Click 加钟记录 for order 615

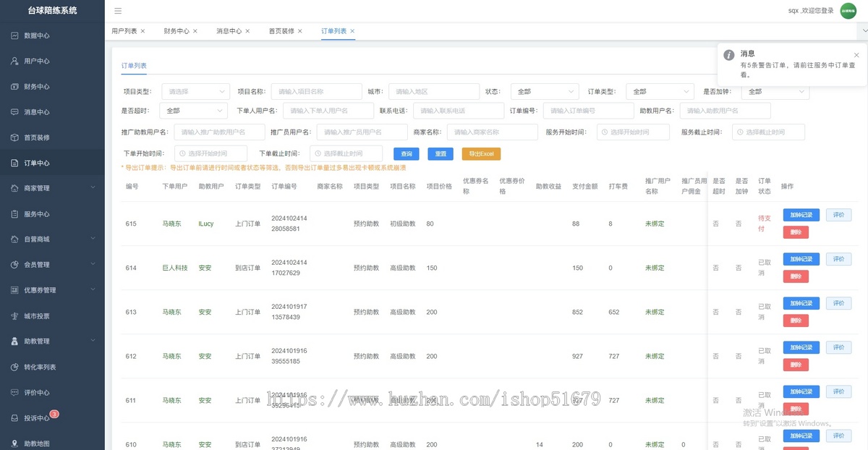(x=801, y=215)
